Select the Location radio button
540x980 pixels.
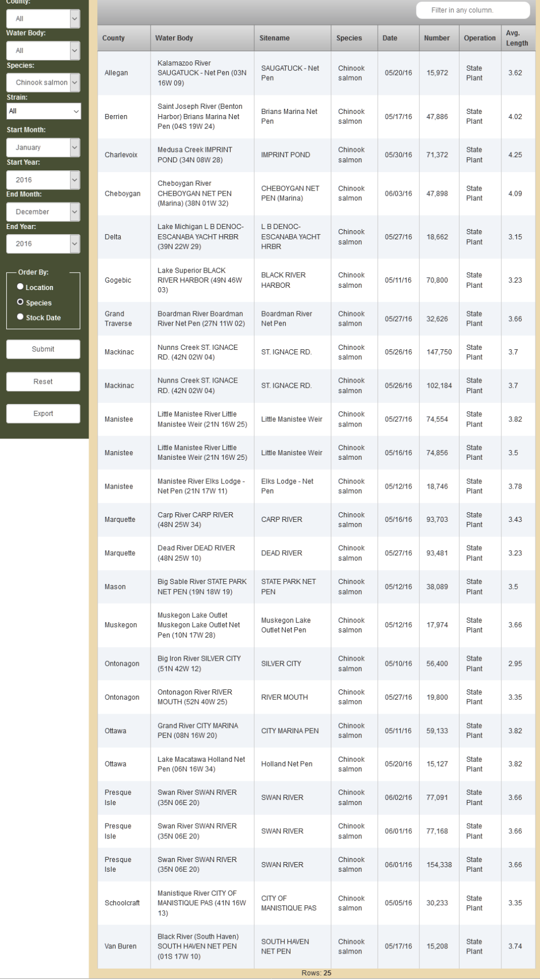pyautogui.click(x=21, y=287)
